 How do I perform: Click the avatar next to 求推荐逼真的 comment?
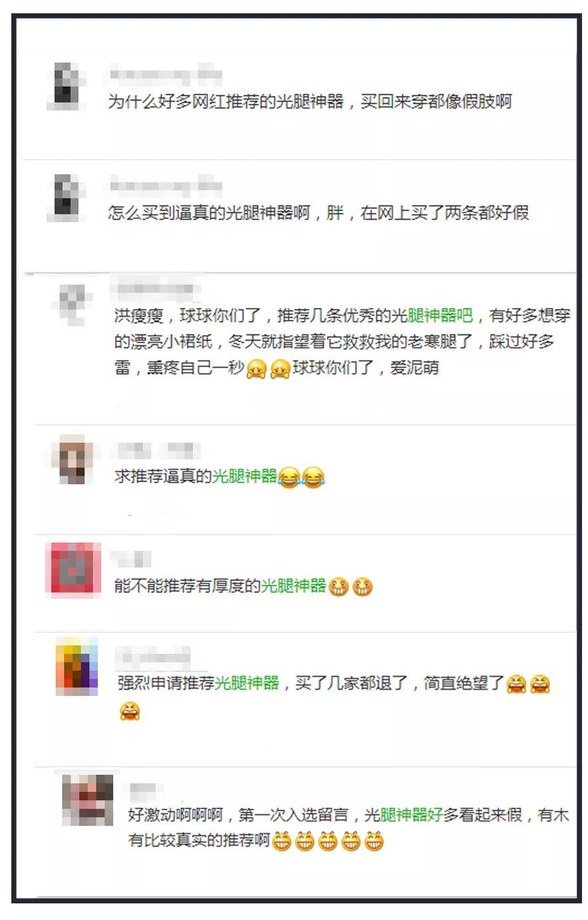(72, 460)
